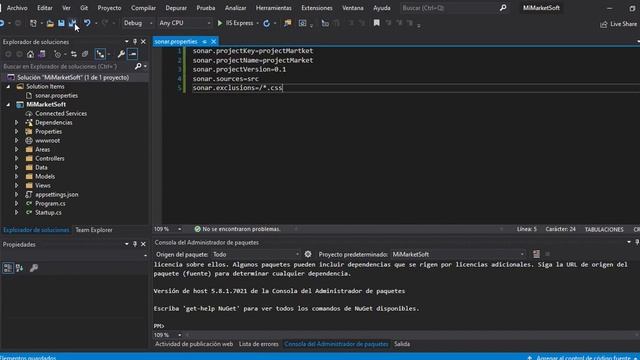640x360 pixels.
Task: Open the Archivo menu
Action: pos(17,8)
